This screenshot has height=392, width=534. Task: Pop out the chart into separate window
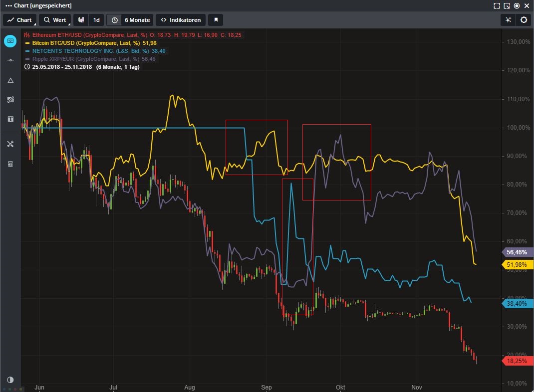(x=507, y=5)
